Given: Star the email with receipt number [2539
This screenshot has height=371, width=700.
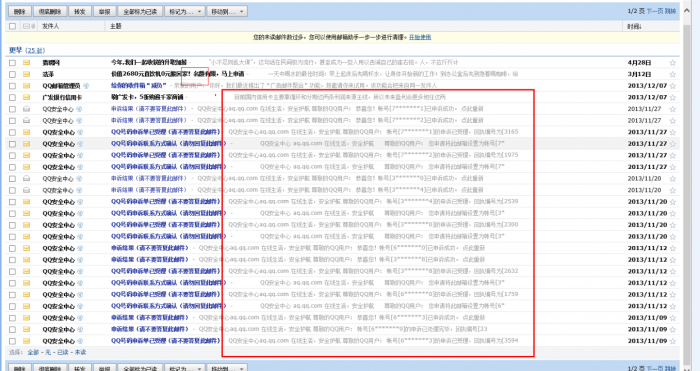Looking at the screenshot, I should point(673,202).
